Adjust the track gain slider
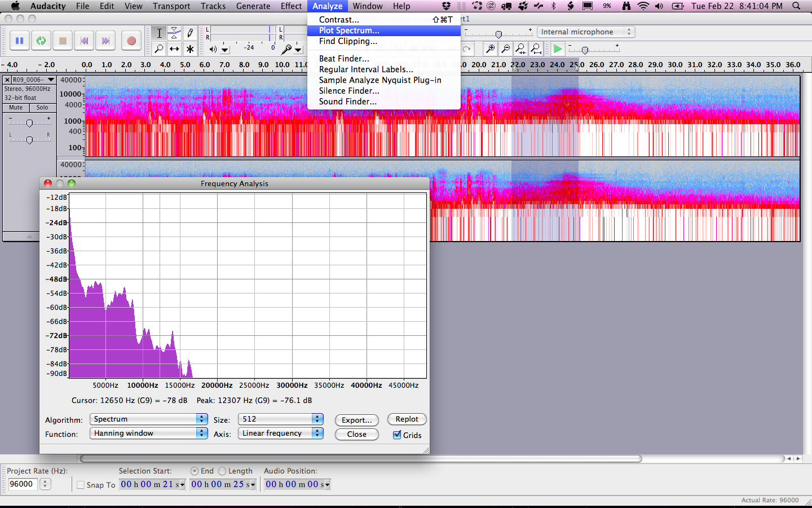Screen dimensions: 812x508 [x=29, y=122]
